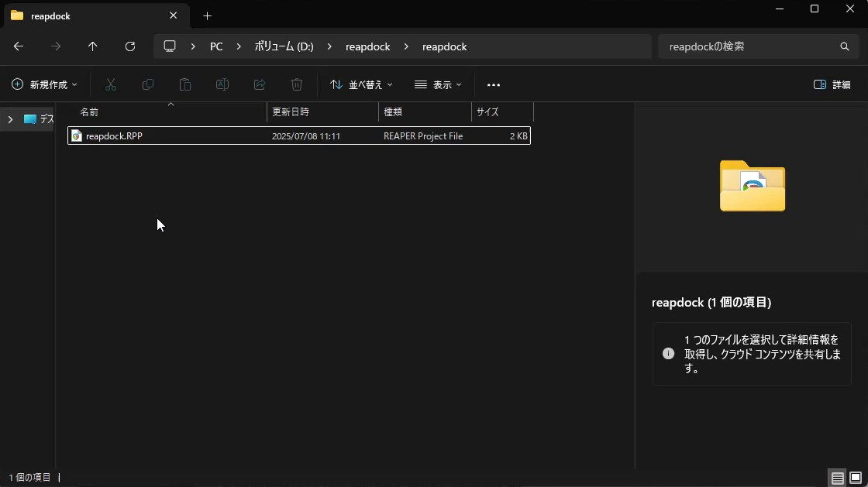Click the Paste clipboard icon
Screen dimensions: 868x487
[185, 84]
